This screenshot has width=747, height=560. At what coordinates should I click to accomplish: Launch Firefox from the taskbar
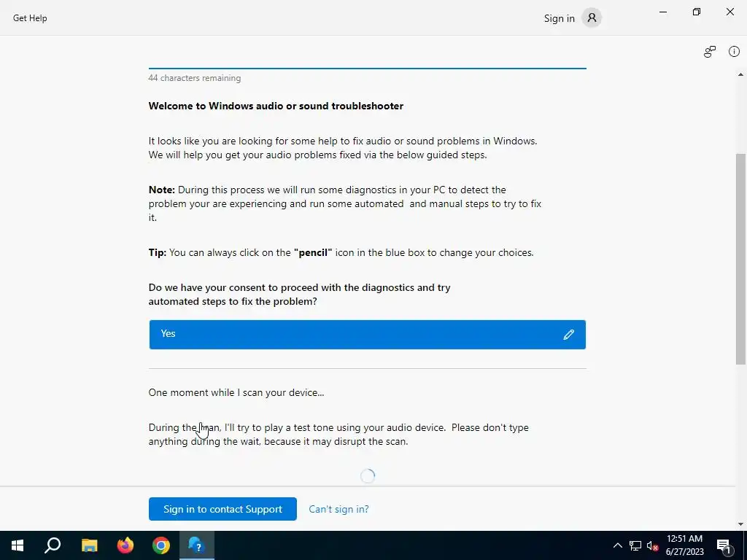[x=125, y=545]
